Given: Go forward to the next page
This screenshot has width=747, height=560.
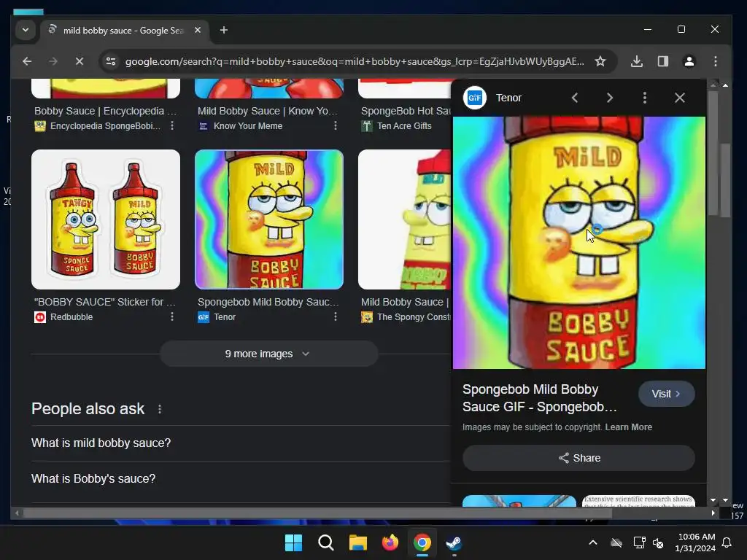Looking at the screenshot, I should [53, 61].
